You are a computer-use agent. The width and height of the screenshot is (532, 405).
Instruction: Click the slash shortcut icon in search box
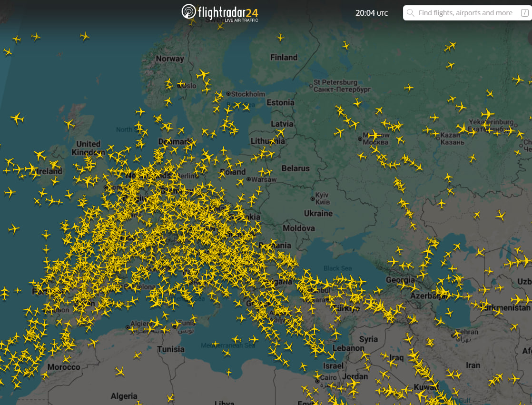(524, 13)
